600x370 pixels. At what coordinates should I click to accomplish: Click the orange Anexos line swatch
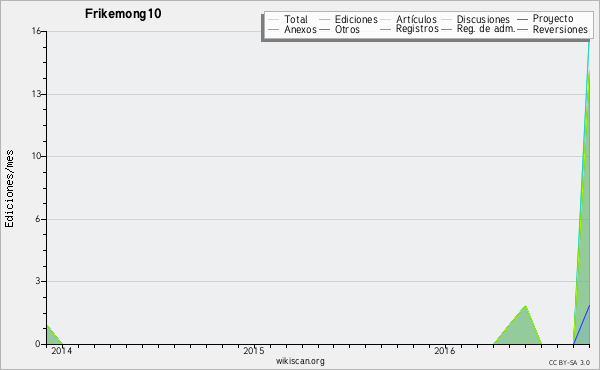click(273, 29)
